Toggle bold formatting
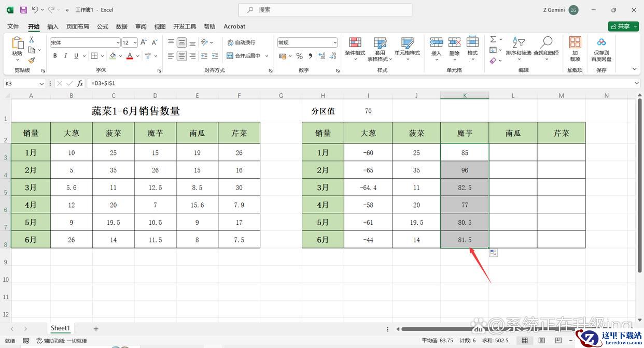This screenshot has height=348, width=644. 54,56
